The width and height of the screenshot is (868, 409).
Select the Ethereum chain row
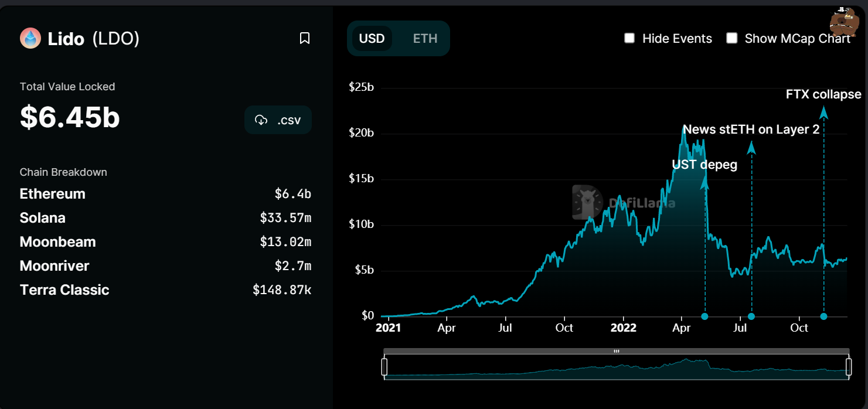(165, 194)
